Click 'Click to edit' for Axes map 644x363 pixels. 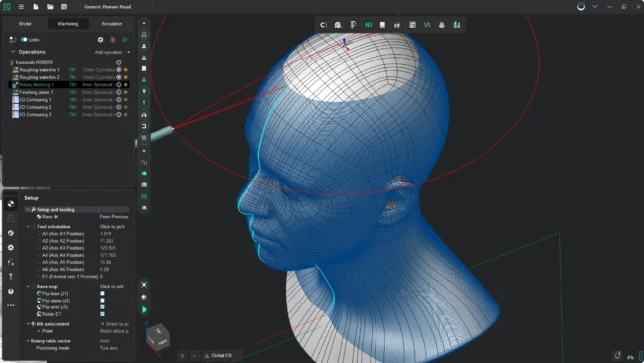pos(112,286)
